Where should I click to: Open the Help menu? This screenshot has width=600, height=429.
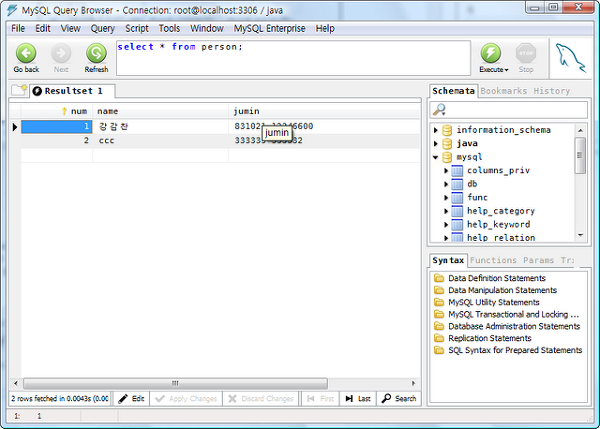coord(325,29)
